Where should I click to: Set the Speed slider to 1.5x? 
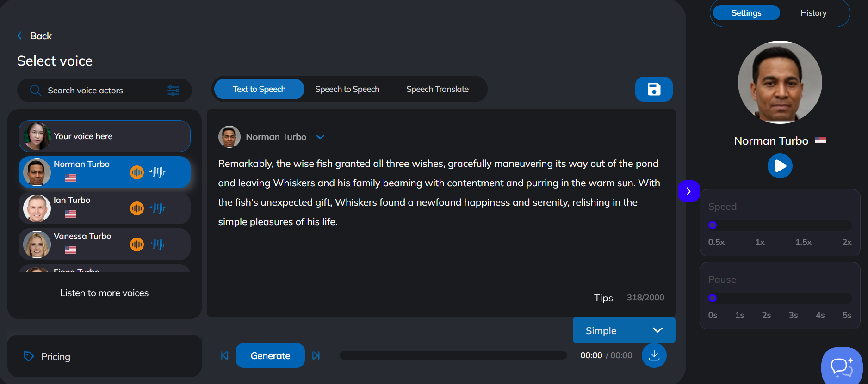point(804,226)
